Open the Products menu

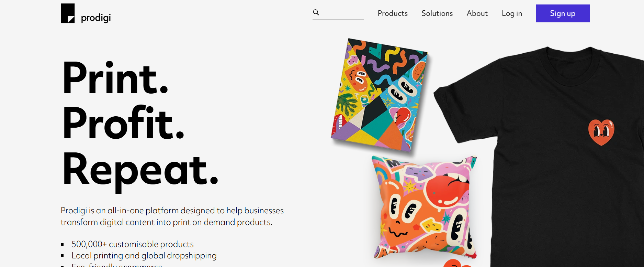click(393, 13)
